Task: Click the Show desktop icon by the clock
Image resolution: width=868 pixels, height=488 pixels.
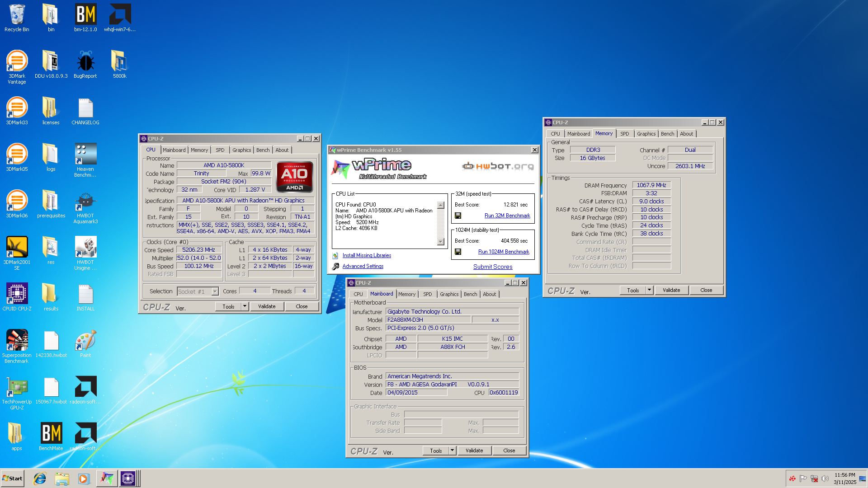Action: [x=863, y=479]
